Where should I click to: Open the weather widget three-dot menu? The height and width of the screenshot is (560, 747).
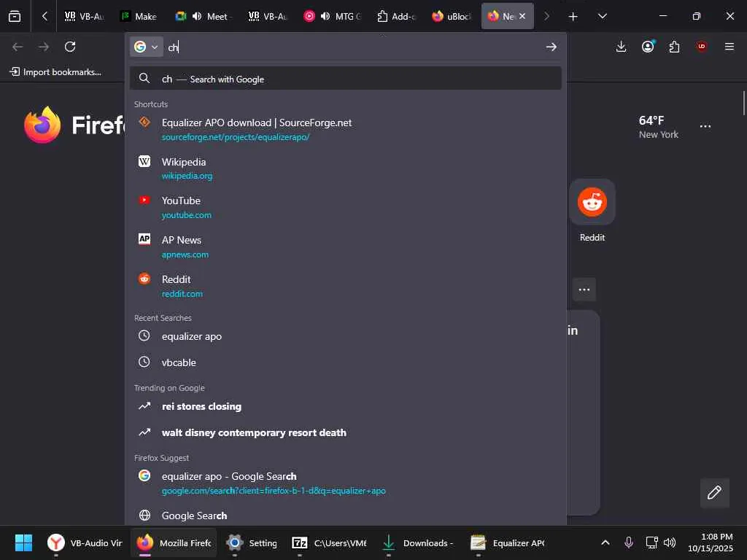pyautogui.click(x=705, y=126)
